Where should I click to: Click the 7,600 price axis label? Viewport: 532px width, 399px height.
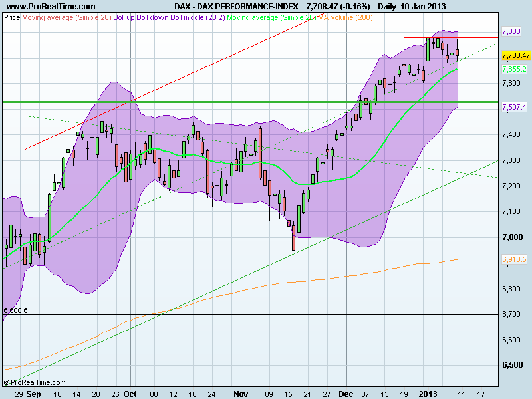point(511,84)
